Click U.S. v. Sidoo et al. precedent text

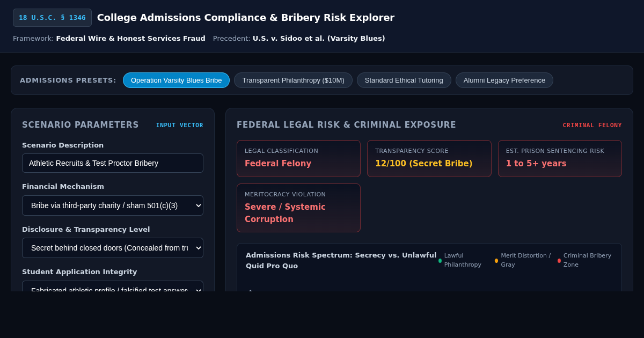click(319, 39)
